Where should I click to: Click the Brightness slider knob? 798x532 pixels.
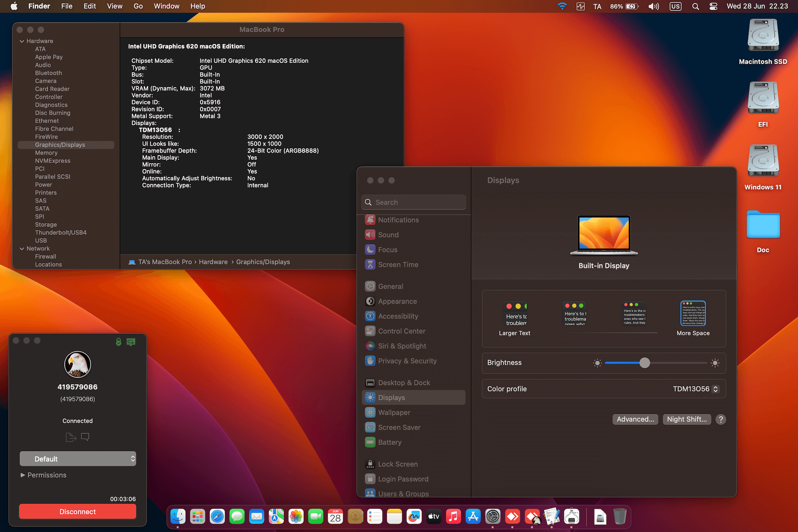(645, 363)
